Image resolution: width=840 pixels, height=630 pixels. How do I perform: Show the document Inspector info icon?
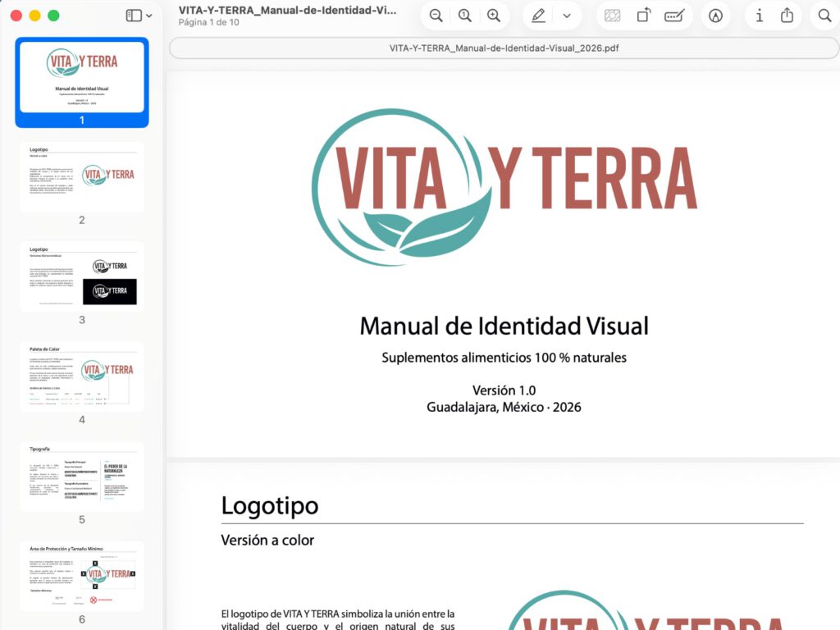(x=759, y=16)
